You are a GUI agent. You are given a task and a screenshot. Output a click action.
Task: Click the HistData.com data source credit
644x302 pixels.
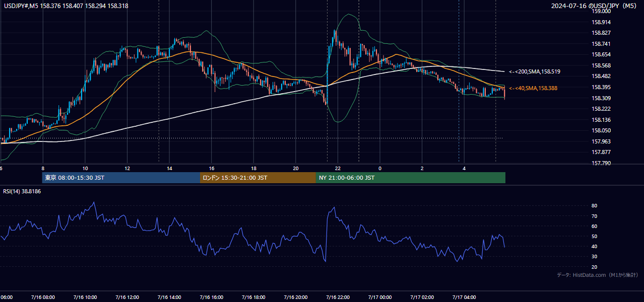click(598, 275)
